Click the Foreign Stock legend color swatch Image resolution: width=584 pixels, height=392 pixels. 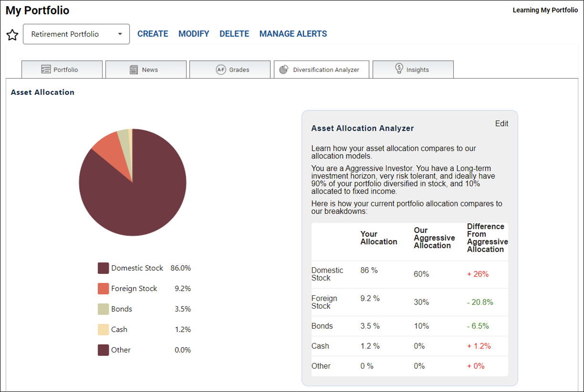click(103, 289)
